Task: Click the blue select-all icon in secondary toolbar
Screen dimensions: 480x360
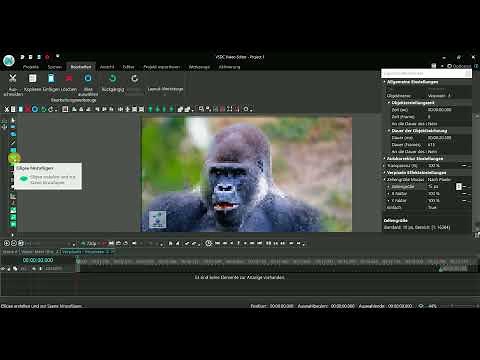Action: click(x=35, y=109)
